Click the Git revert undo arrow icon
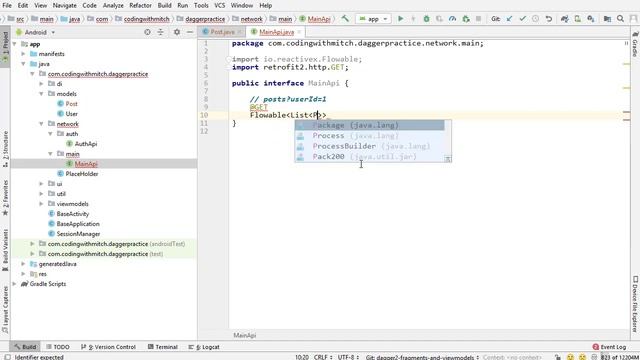 [549, 19]
